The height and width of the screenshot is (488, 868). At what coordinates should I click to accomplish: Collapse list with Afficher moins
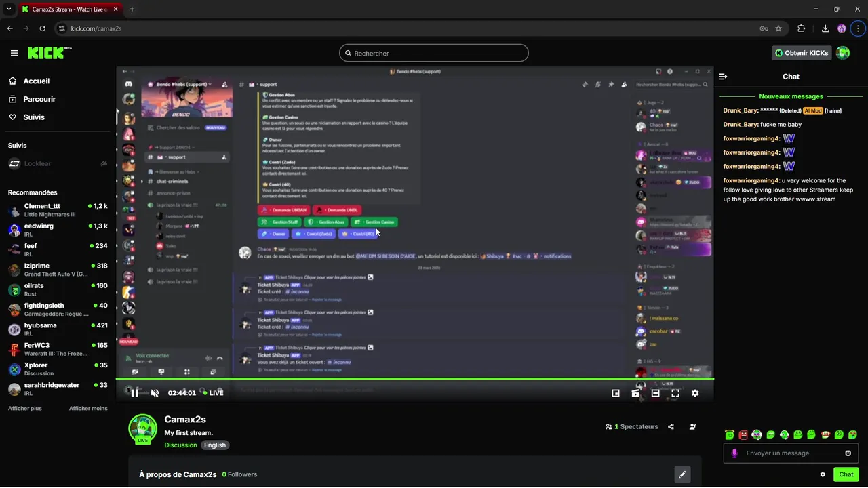point(88,409)
